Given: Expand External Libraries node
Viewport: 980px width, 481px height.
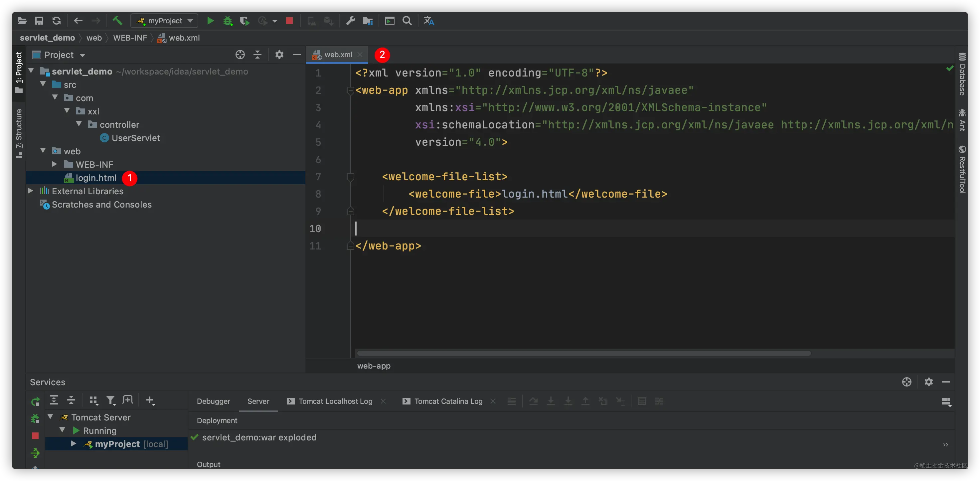Looking at the screenshot, I should (x=31, y=191).
